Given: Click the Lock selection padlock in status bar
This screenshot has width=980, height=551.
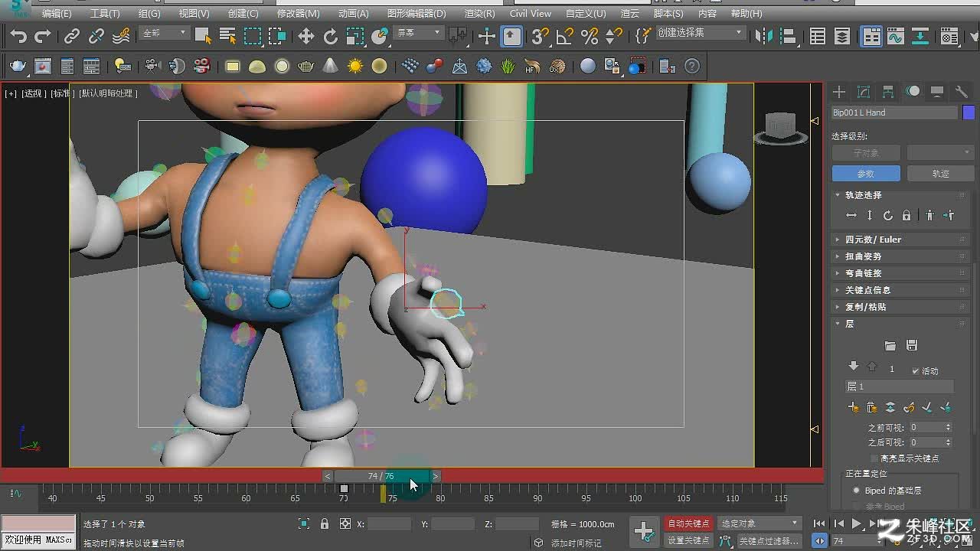Looking at the screenshot, I should click(325, 524).
